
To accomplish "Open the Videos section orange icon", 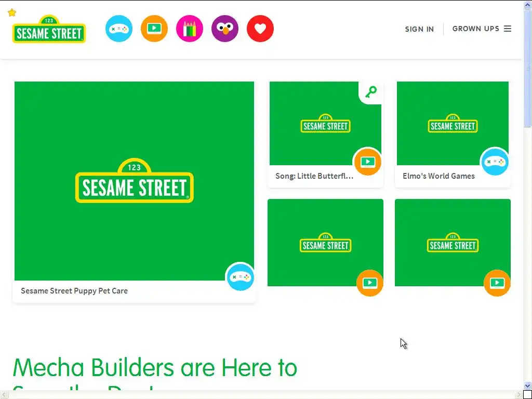I will point(154,29).
